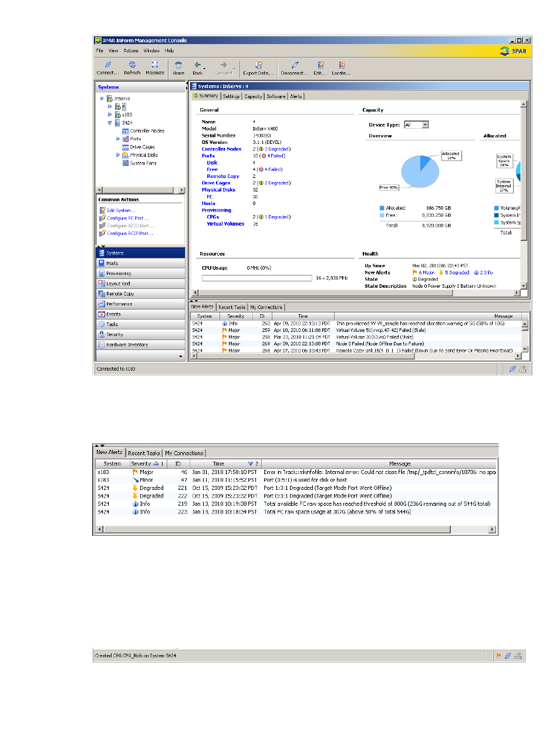Select Drive Cages tree node

click(x=142, y=147)
